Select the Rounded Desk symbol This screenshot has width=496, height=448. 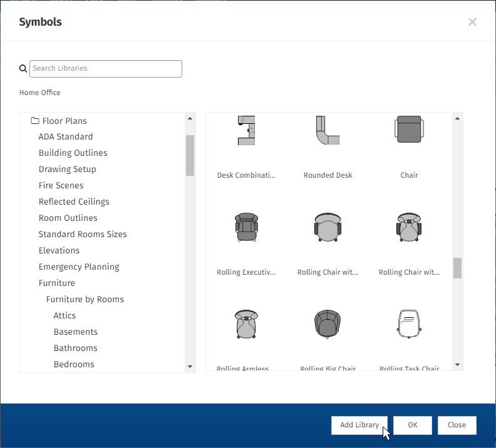[328, 131]
